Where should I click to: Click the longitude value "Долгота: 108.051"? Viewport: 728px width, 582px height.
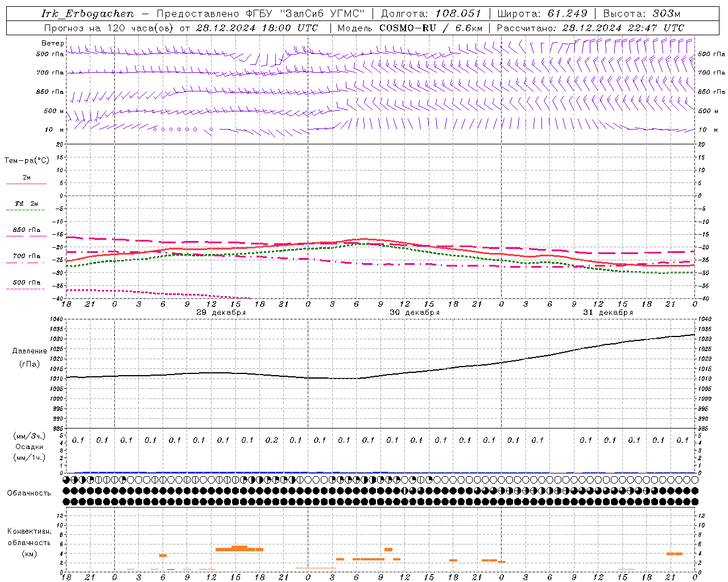(x=431, y=14)
